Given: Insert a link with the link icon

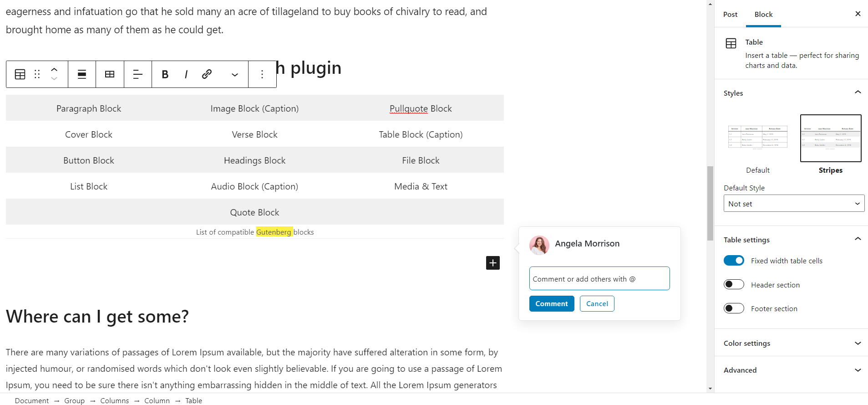Looking at the screenshot, I should pos(207,74).
